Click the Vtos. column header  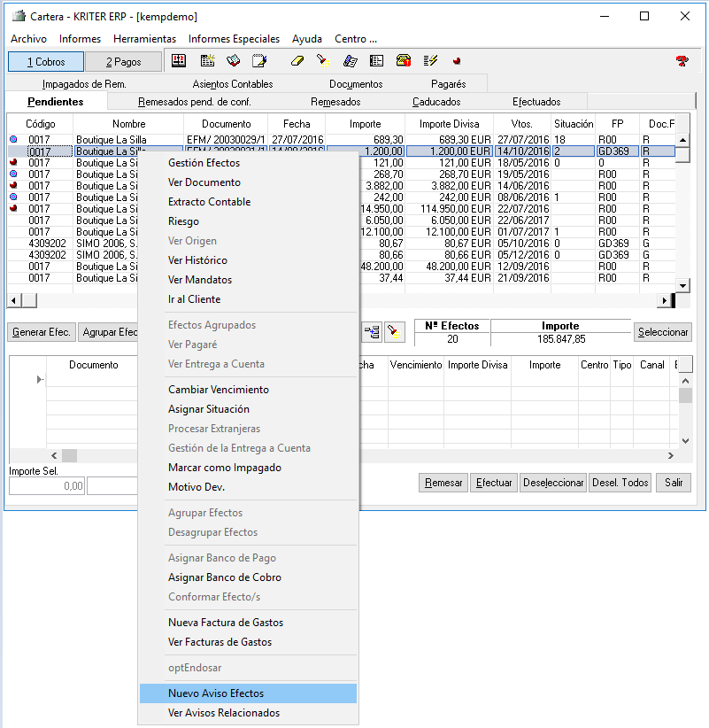click(x=522, y=124)
